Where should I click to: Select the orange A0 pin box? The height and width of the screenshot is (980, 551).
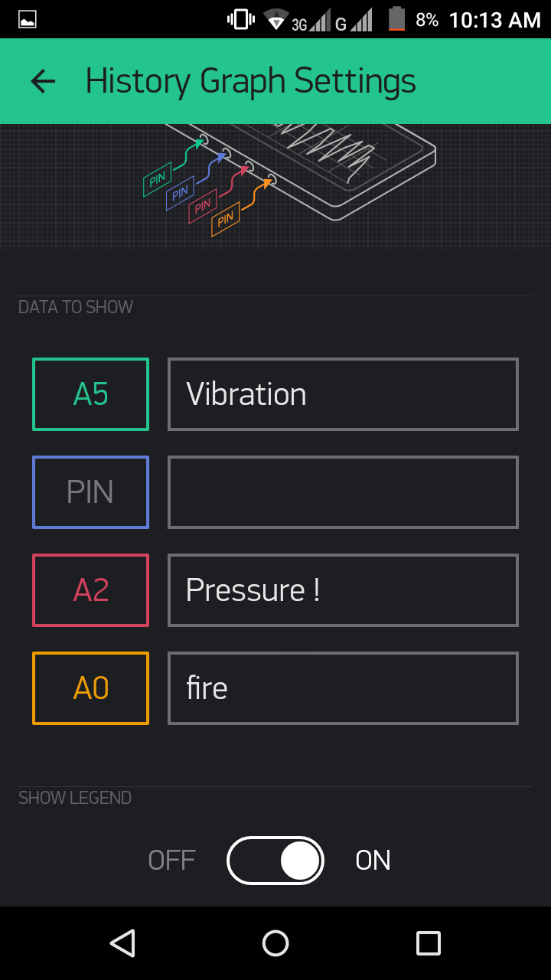90,688
